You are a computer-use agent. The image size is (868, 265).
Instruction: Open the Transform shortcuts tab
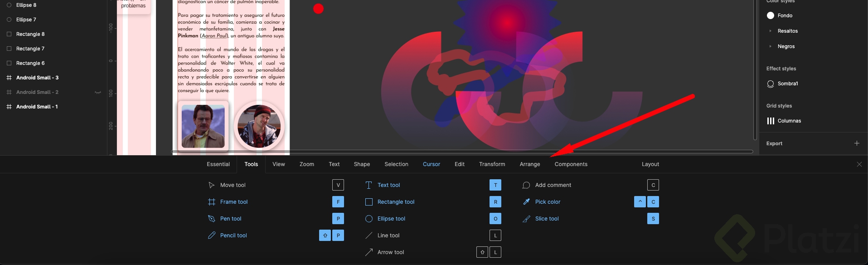[492, 164]
